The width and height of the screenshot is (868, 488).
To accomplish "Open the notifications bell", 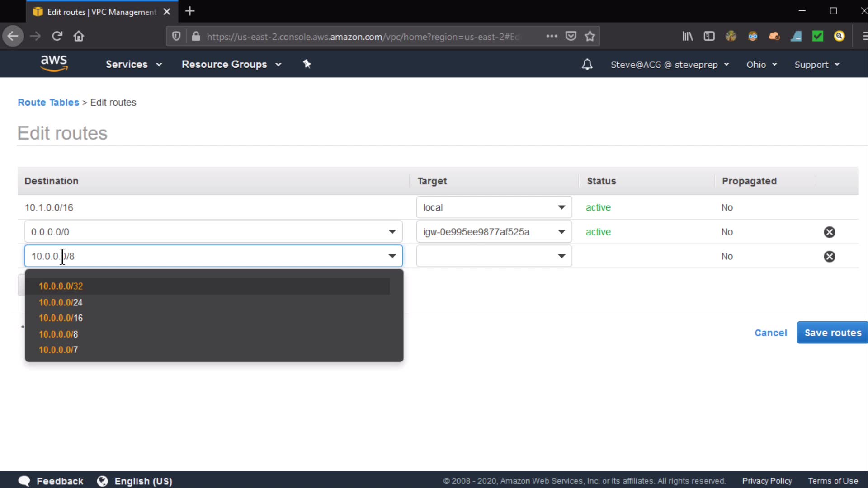I will (587, 65).
